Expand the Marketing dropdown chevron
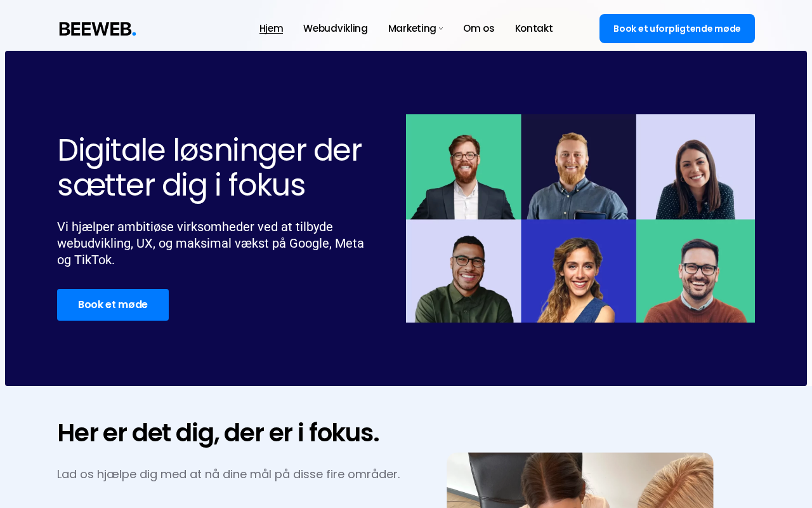This screenshot has height=508, width=812. (x=441, y=29)
